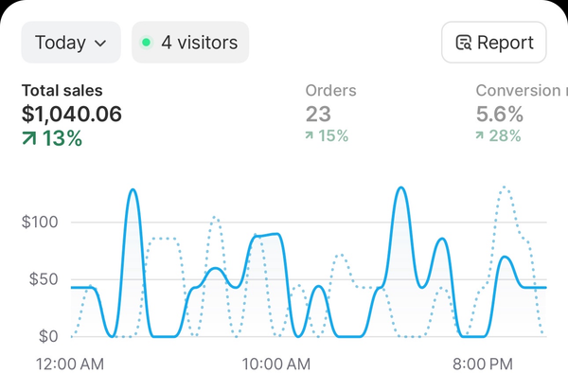Click the Conversion up-arrow trend icon
Screen dimensions: 568x392
(481, 136)
